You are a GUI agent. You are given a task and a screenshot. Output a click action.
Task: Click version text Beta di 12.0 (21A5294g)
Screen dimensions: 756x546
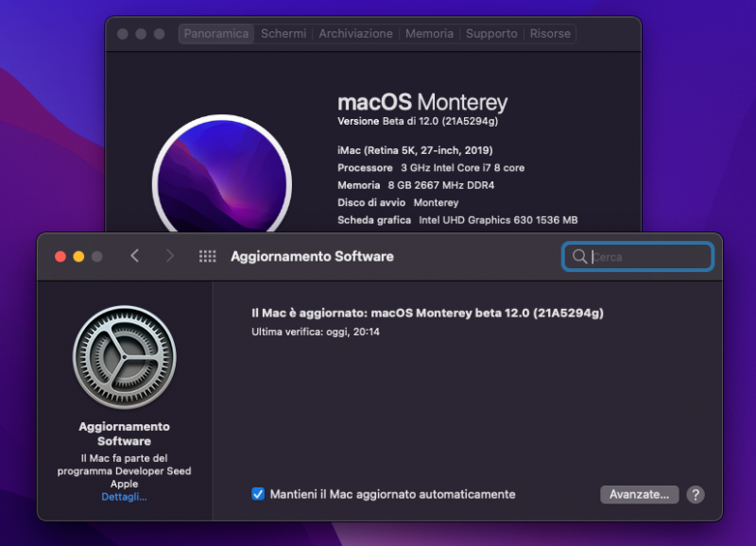[x=418, y=121]
